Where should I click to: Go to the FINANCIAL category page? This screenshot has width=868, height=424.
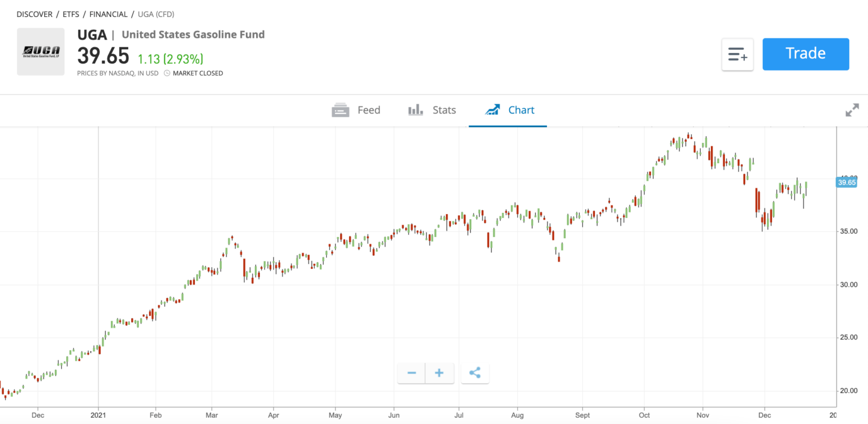pos(108,14)
